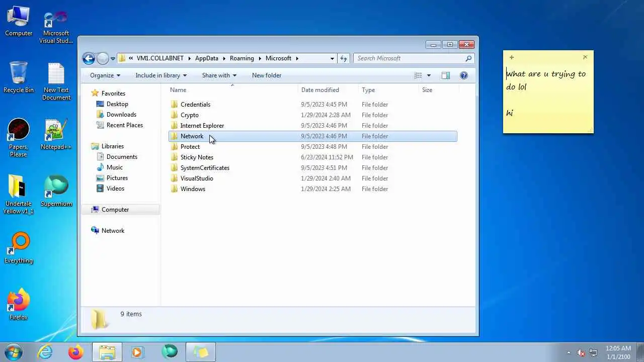Image resolution: width=644 pixels, height=362 pixels.
Task: Show hidden system tray icons arrow
Action: 569,352
